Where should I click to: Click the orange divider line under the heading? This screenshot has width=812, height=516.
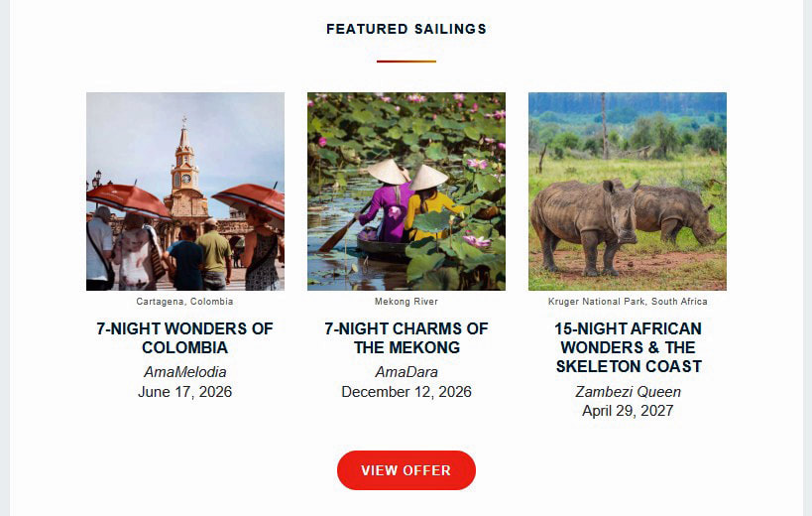[406, 62]
